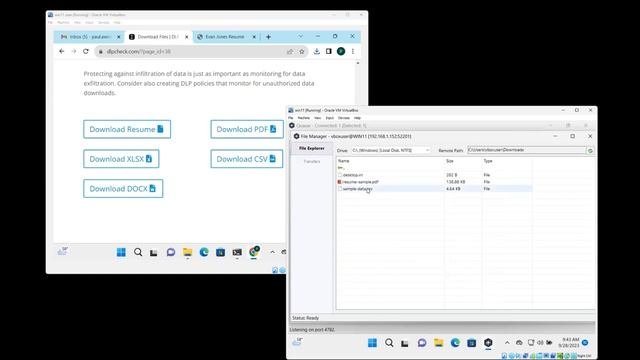Screen dimensions: 640x360
Task: Close the Inbox Gmail tab
Action: click(119, 37)
